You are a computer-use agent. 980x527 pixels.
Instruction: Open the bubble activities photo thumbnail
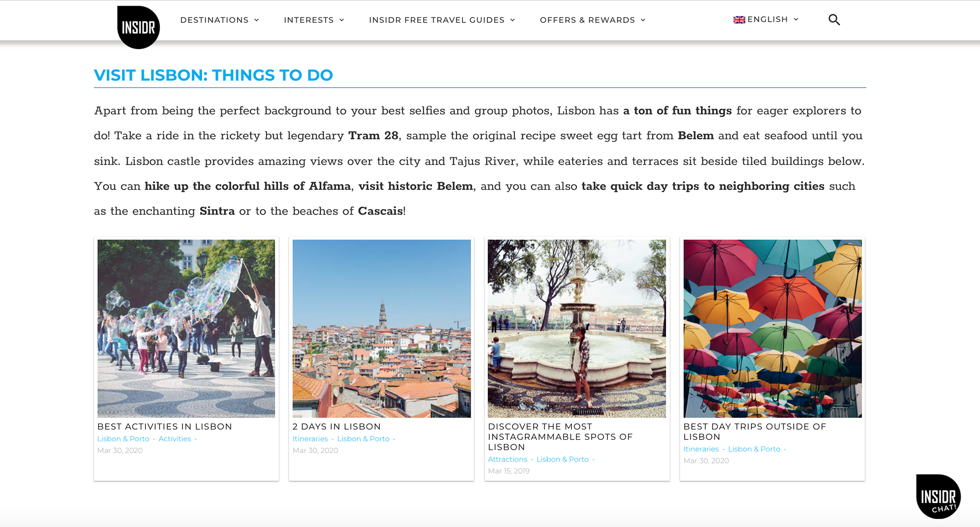186,329
